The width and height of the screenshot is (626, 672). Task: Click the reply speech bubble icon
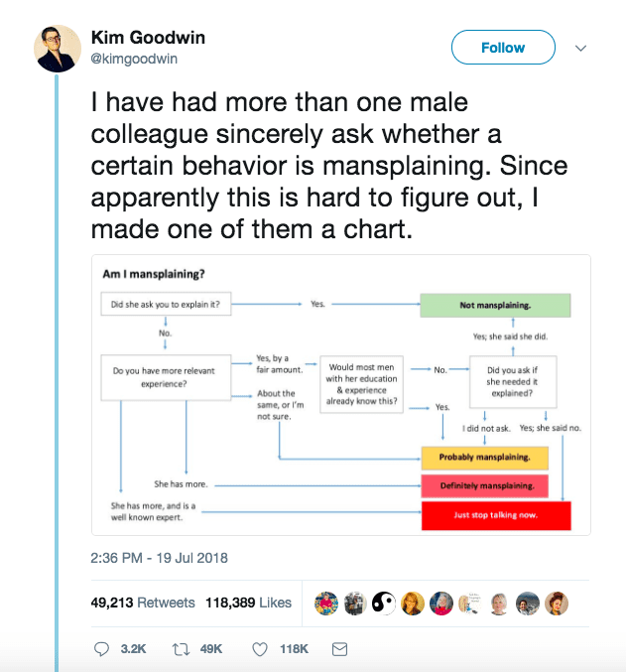click(101, 649)
